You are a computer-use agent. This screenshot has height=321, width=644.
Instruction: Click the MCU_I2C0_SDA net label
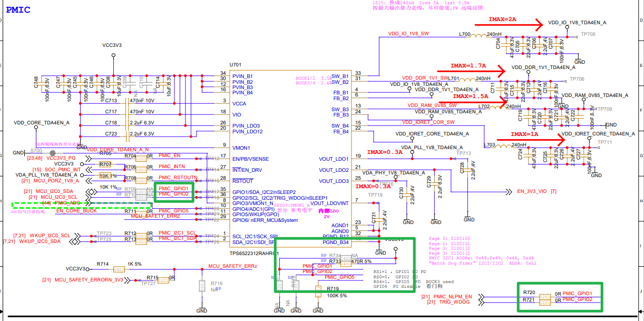[54, 191]
